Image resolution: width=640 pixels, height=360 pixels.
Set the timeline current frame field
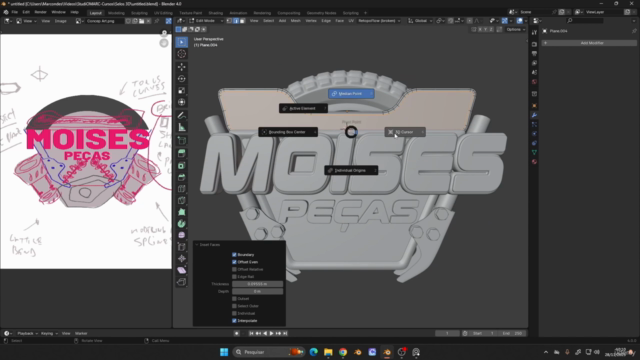click(x=447, y=333)
